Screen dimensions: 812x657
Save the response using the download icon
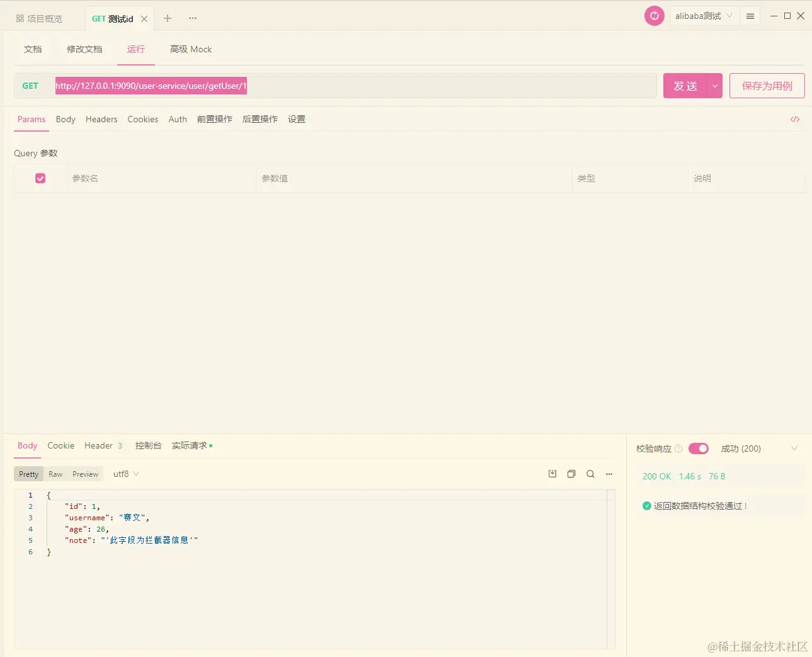click(x=552, y=474)
